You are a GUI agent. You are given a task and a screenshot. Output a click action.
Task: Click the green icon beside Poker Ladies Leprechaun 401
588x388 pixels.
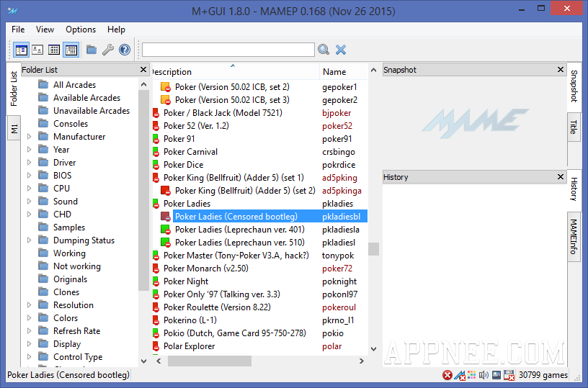(x=166, y=230)
